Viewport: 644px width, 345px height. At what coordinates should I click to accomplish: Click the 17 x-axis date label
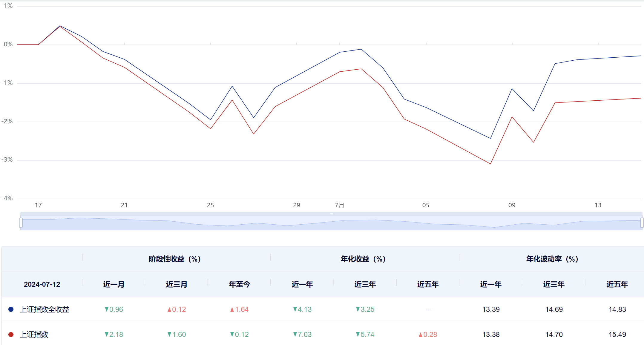(x=38, y=205)
